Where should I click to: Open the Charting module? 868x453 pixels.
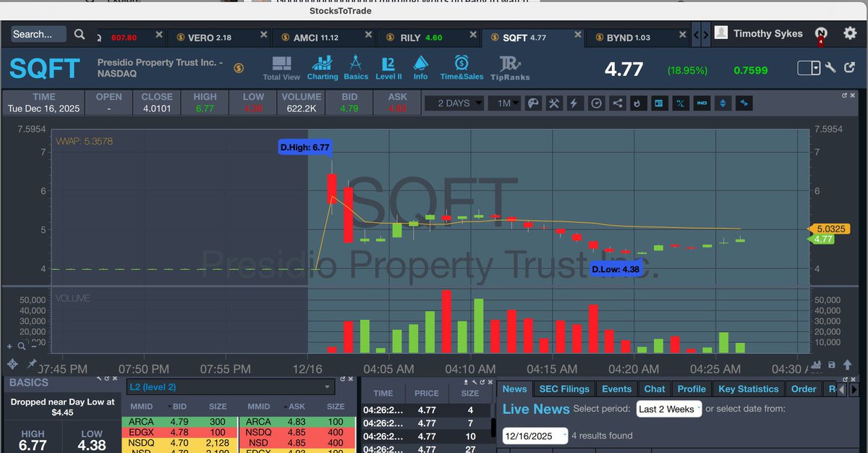(x=323, y=68)
